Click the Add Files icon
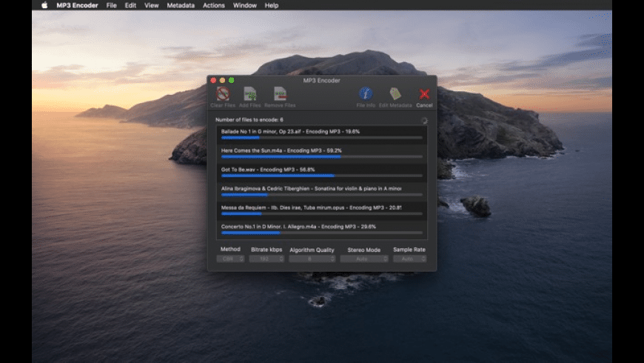 [x=250, y=95]
